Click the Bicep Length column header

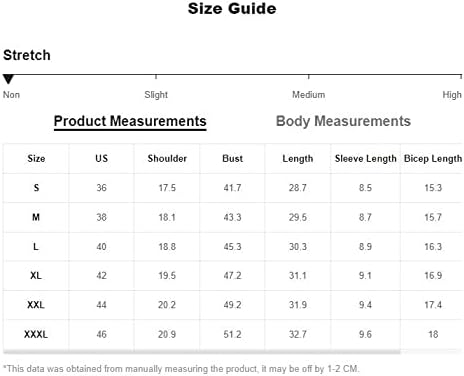(x=433, y=159)
